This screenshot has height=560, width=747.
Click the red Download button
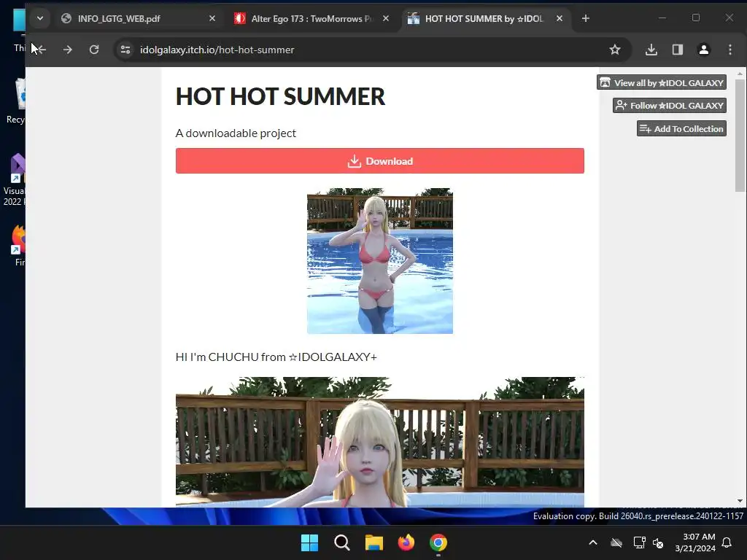tap(379, 161)
